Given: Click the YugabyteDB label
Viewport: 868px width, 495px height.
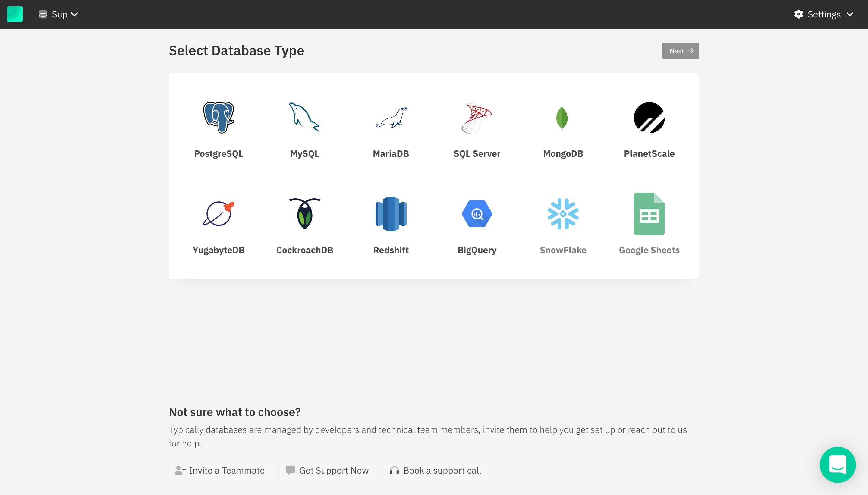Looking at the screenshot, I should 219,250.
